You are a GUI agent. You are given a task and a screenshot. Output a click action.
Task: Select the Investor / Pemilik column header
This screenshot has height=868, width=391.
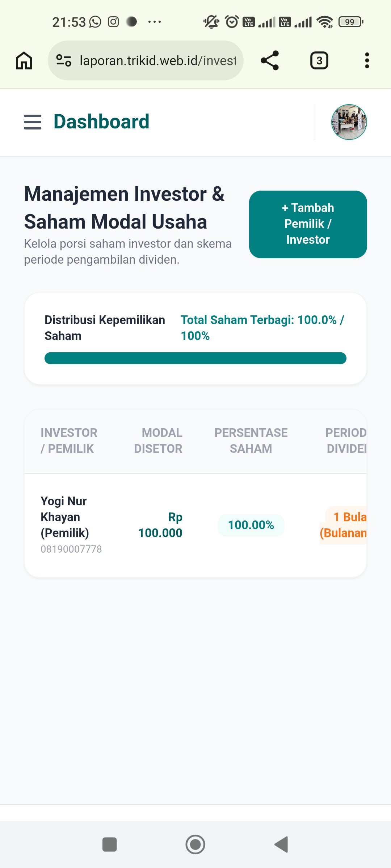tap(69, 441)
